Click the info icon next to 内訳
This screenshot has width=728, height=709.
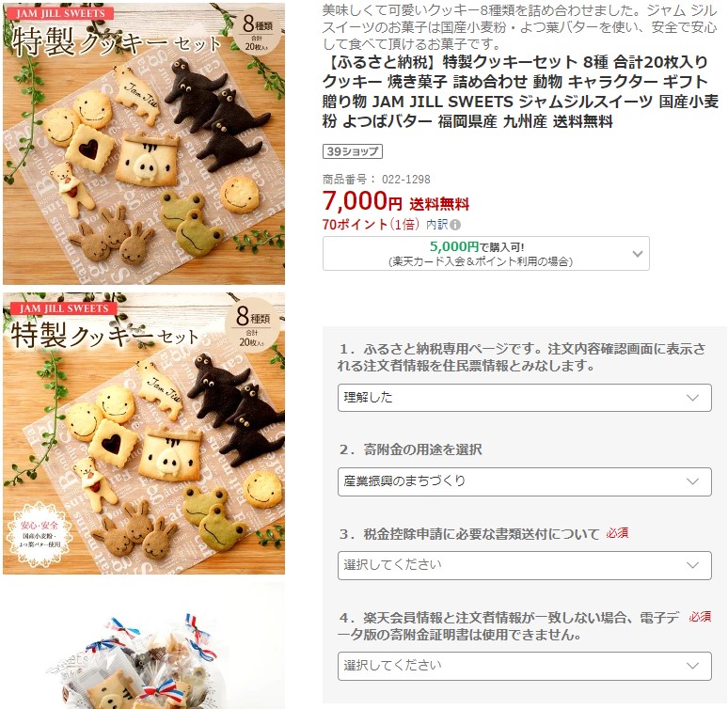click(x=455, y=225)
